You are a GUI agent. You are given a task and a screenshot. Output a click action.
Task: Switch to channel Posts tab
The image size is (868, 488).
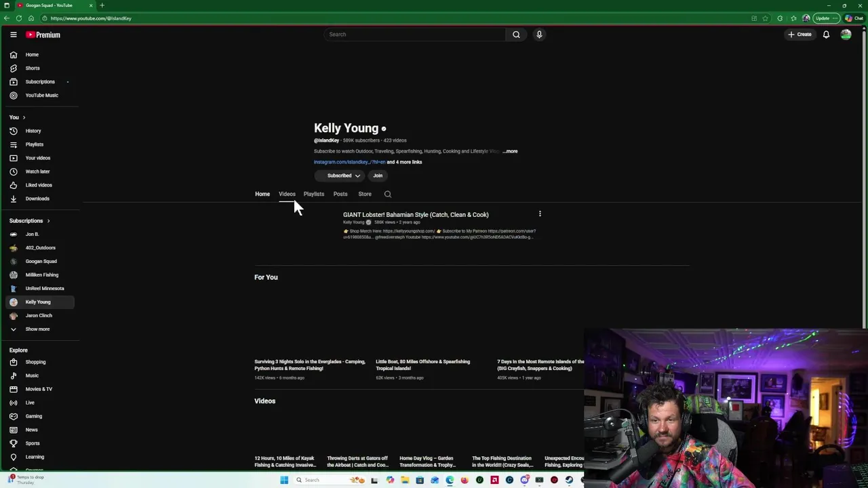click(340, 194)
